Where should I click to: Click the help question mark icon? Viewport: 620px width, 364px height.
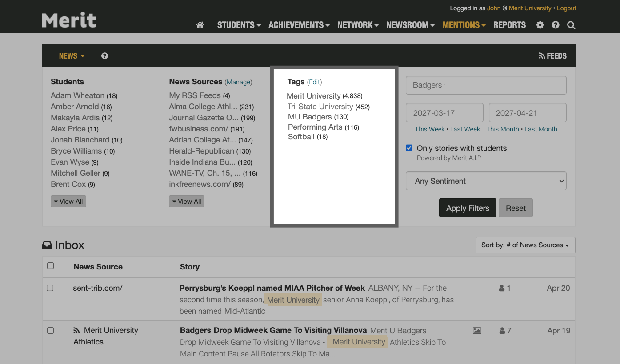[555, 25]
